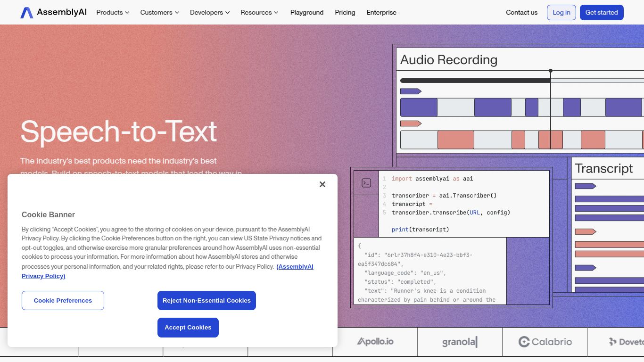Click the Apollo.io customer logo
This screenshot has height=362, width=644.
pos(375,342)
